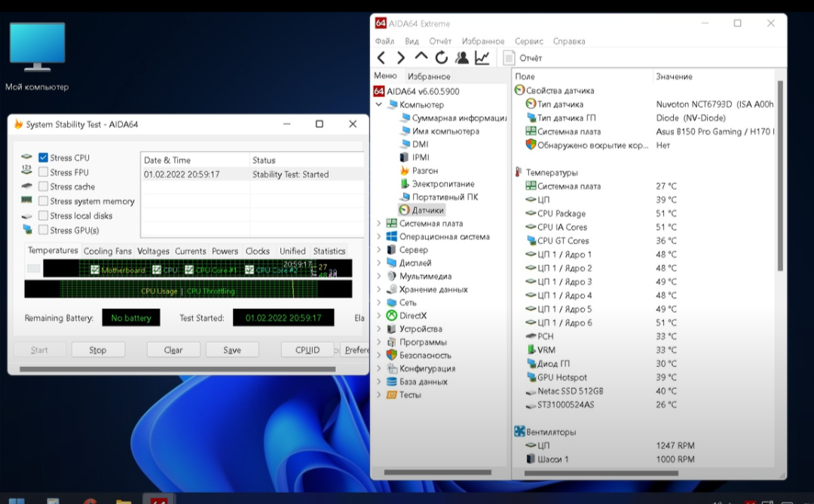Image resolution: width=814 pixels, height=504 pixels.
Task: Click the Stability Test horizontal scrollbar
Action: [x=178, y=369]
